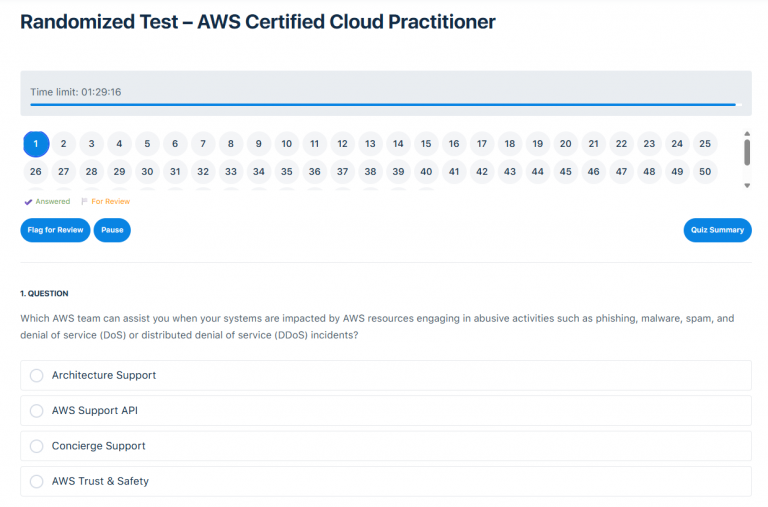Select question 50 in the navigator
Viewport: 768px width, 507px height.
click(x=705, y=172)
